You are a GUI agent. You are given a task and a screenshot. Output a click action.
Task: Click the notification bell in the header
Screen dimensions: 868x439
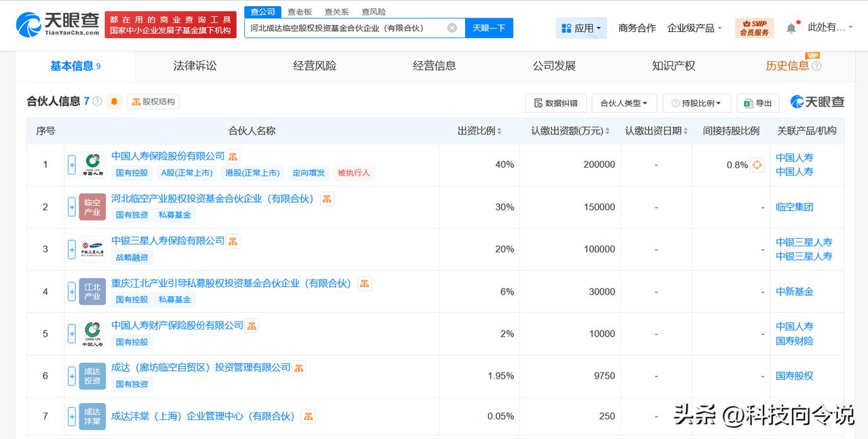point(791,28)
